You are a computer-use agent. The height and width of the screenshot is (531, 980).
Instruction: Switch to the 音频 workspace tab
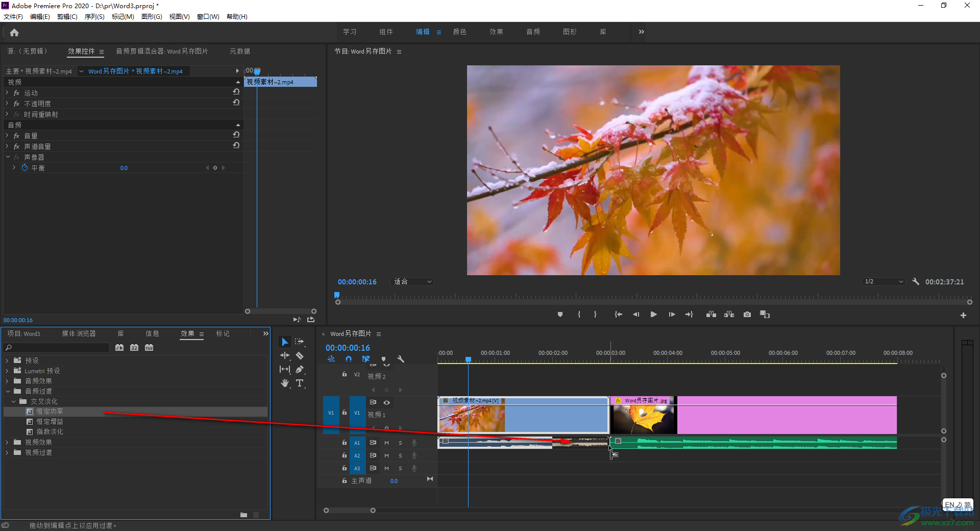coord(533,32)
